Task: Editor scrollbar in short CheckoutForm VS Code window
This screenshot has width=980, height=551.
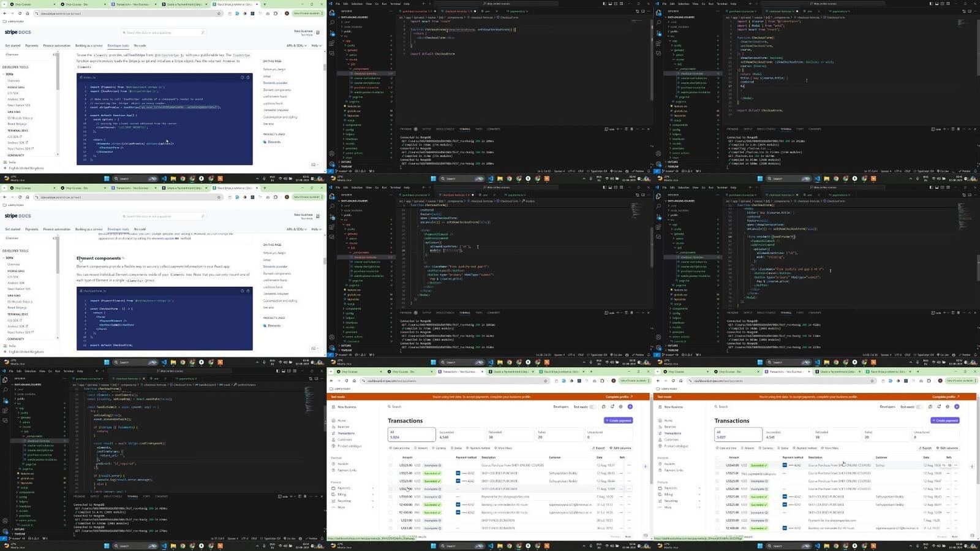Action: 652,61
